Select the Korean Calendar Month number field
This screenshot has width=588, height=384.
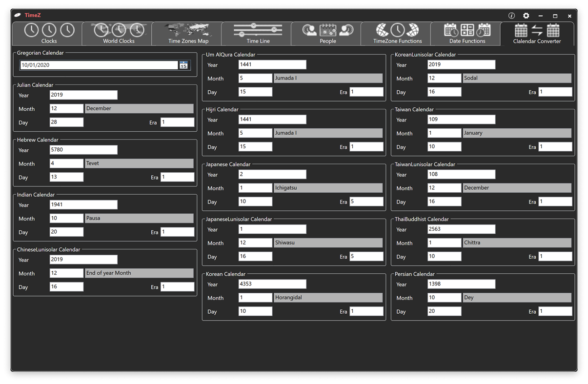pos(255,298)
